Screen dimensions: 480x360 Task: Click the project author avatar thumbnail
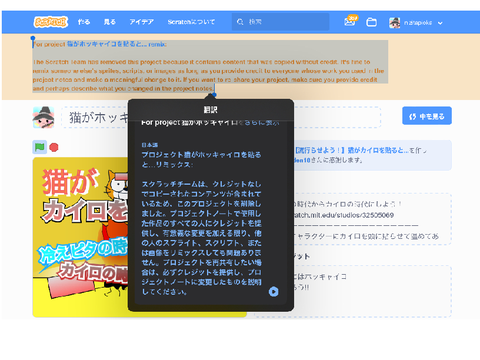[44, 117]
